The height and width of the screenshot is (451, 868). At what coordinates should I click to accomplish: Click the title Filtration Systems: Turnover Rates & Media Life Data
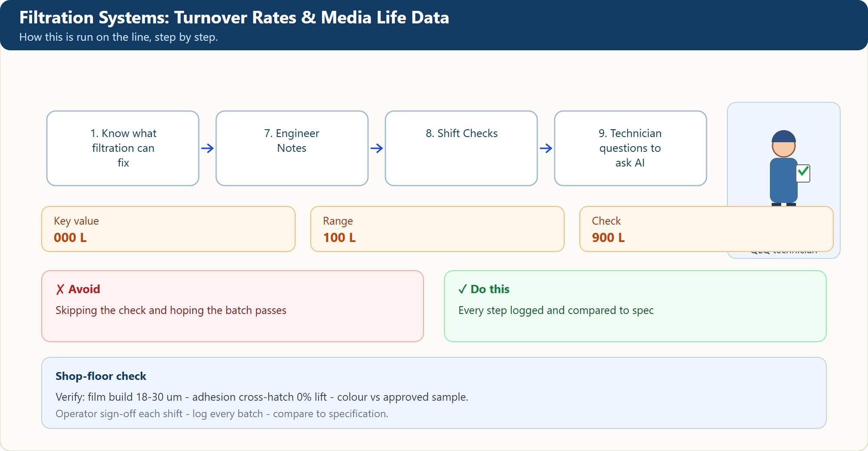pyautogui.click(x=234, y=18)
